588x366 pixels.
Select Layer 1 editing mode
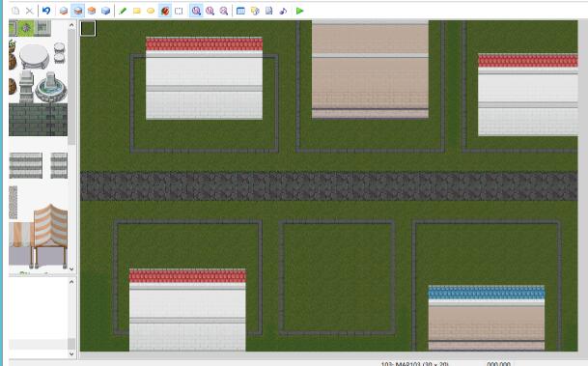pos(64,11)
